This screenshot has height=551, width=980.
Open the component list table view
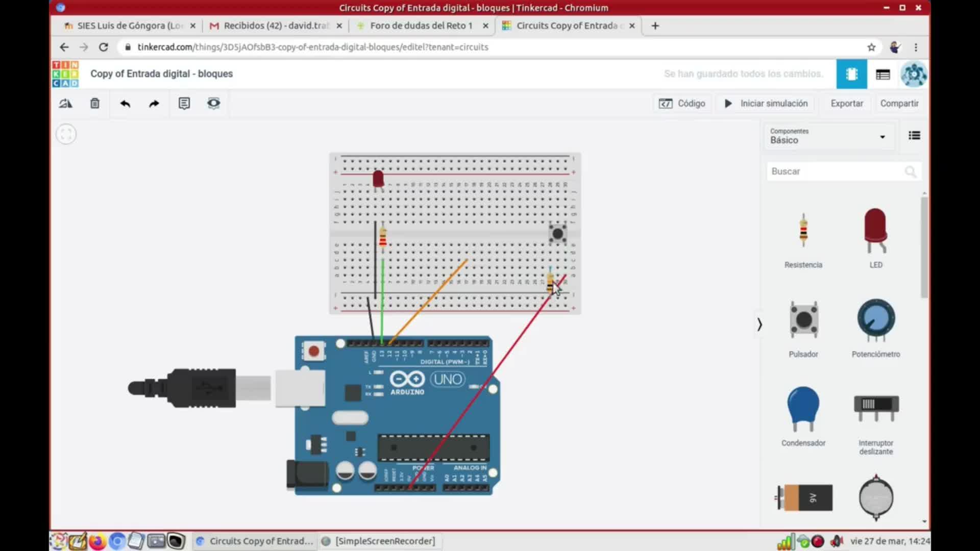point(883,74)
